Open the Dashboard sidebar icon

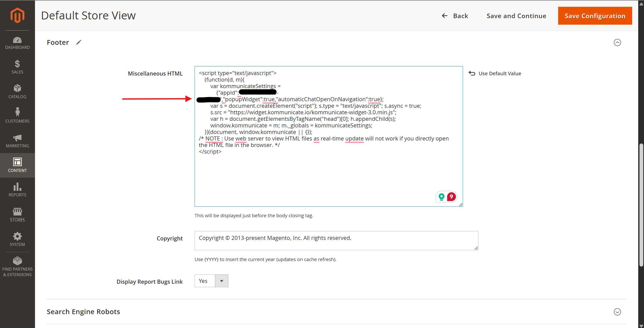[17, 40]
